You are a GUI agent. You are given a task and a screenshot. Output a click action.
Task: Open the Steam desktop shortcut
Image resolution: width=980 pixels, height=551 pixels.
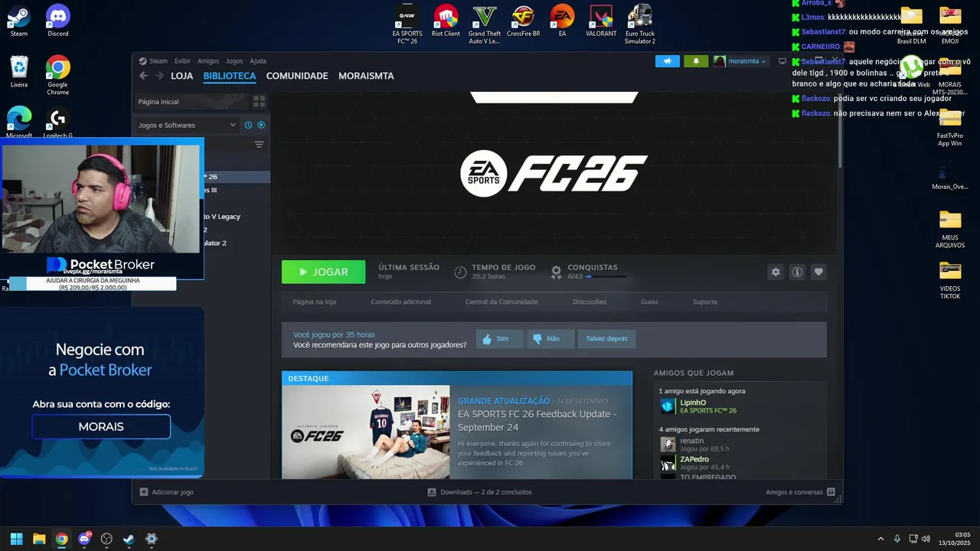[19, 21]
